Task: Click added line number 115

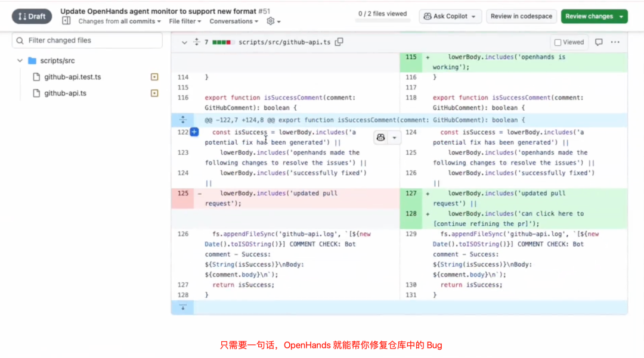Action: click(x=411, y=57)
